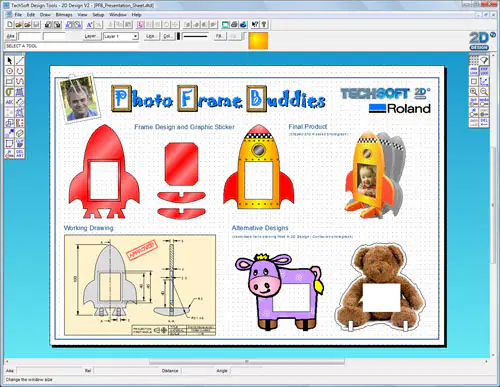Click the horizontal scrollbar below the canvas
Image resolution: width=500 pixels, height=387 pixels.
(x=246, y=361)
